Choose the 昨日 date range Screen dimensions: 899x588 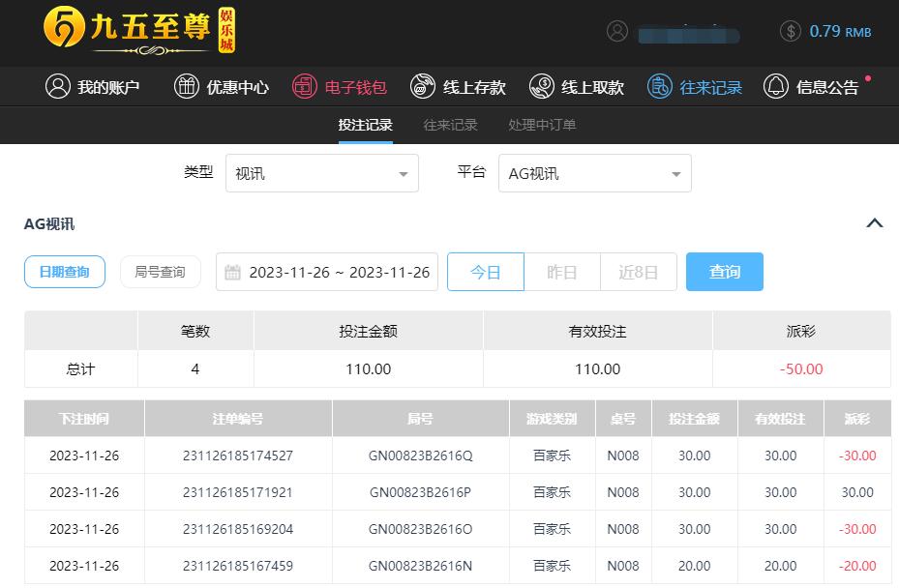[x=562, y=272]
